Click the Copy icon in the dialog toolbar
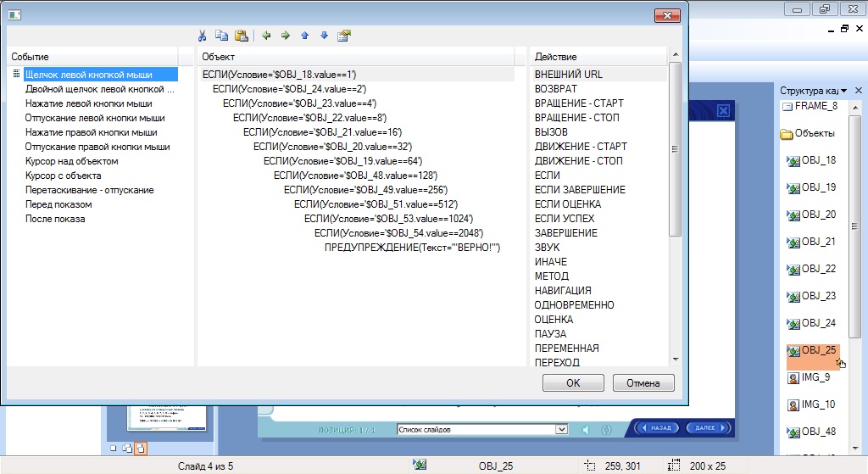 tap(221, 36)
